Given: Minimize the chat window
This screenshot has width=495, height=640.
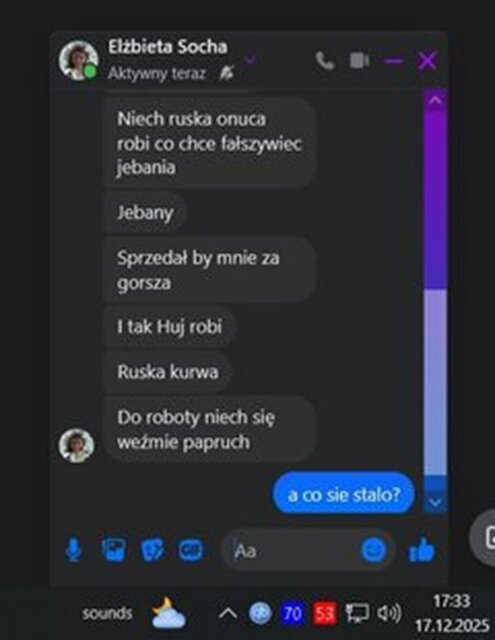Looking at the screenshot, I should 393,61.
